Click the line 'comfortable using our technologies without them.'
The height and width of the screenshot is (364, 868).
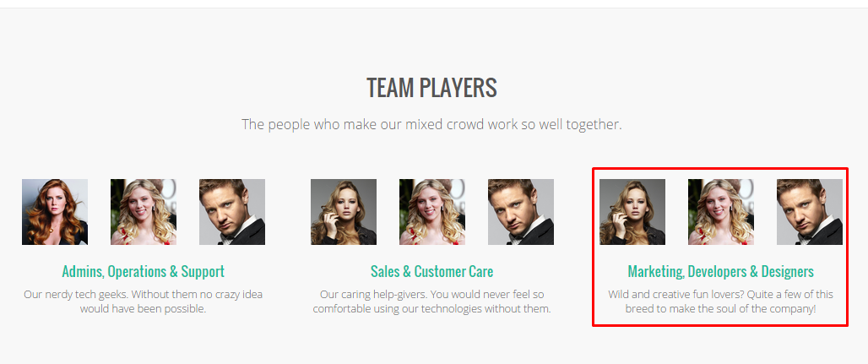tap(431, 308)
